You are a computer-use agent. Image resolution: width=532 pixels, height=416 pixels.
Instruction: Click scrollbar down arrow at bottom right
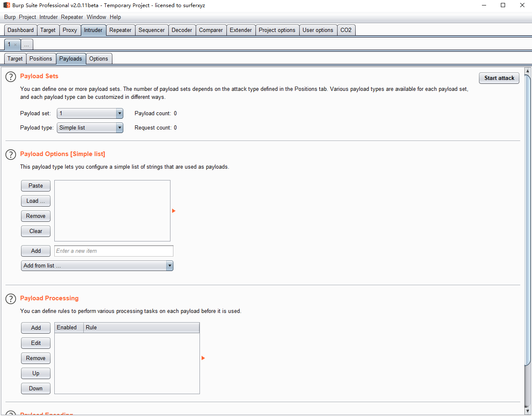(x=527, y=411)
